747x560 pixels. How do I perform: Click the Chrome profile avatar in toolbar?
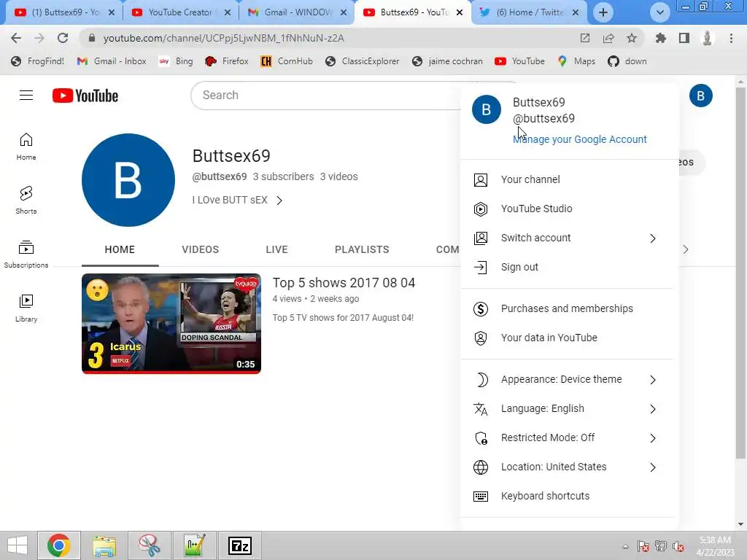pyautogui.click(x=707, y=38)
